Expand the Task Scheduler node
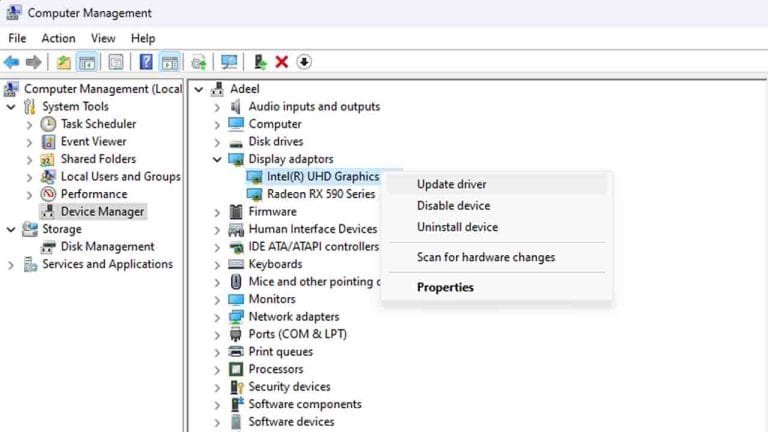Viewport: 768px width, 432px height. tap(29, 125)
